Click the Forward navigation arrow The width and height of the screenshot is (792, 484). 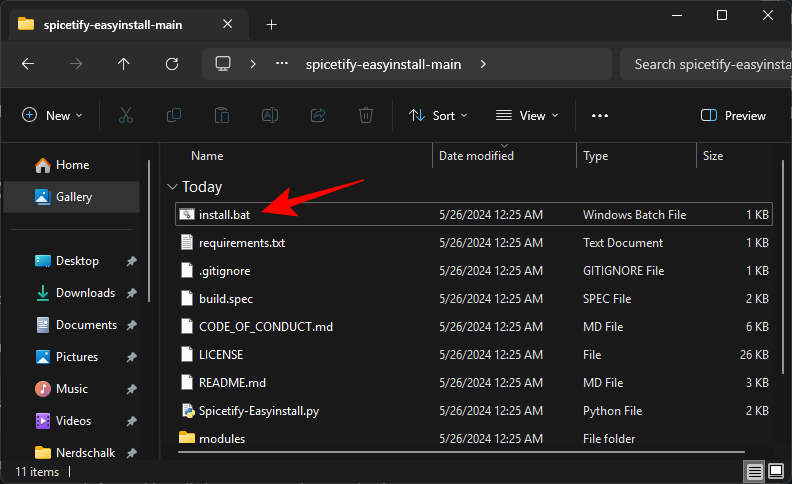[76, 64]
